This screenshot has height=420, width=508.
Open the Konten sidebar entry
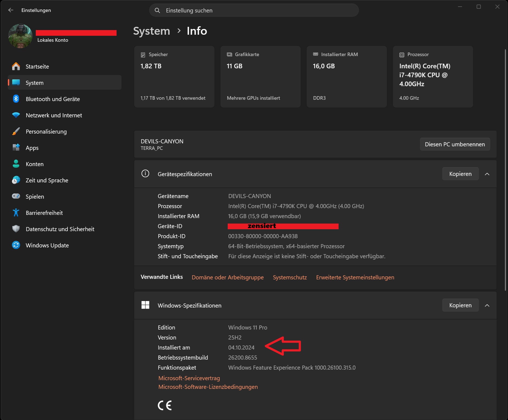pyautogui.click(x=65, y=164)
